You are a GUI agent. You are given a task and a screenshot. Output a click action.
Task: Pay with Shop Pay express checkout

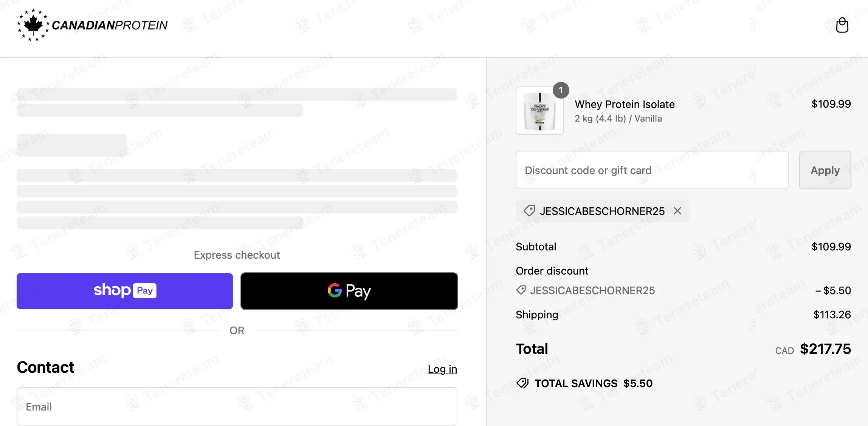click(x=125, y=291)
